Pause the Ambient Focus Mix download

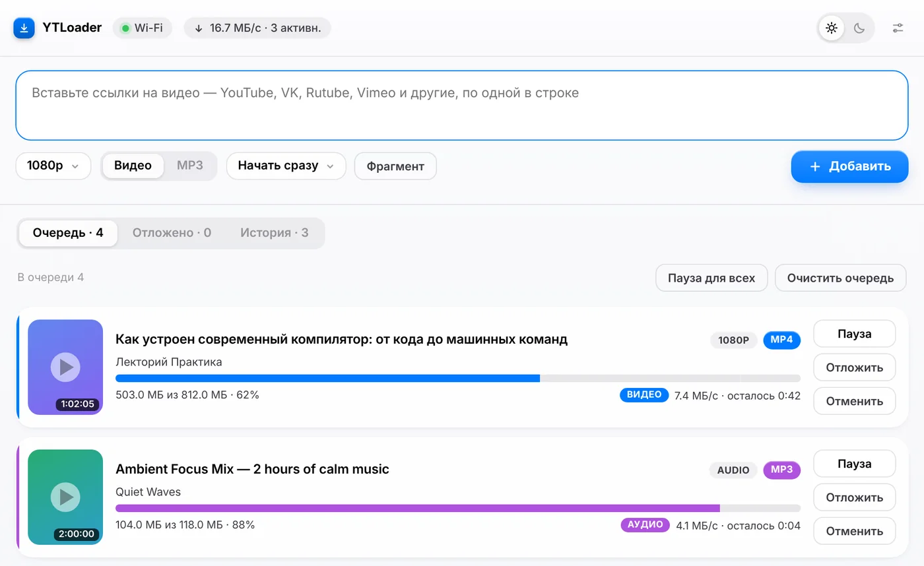pos(855,464)
